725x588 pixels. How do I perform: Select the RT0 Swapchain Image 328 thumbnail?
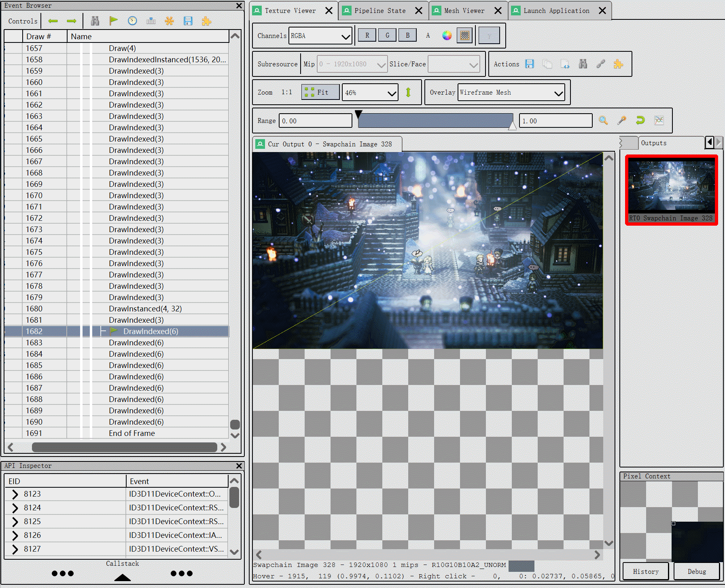672,190
